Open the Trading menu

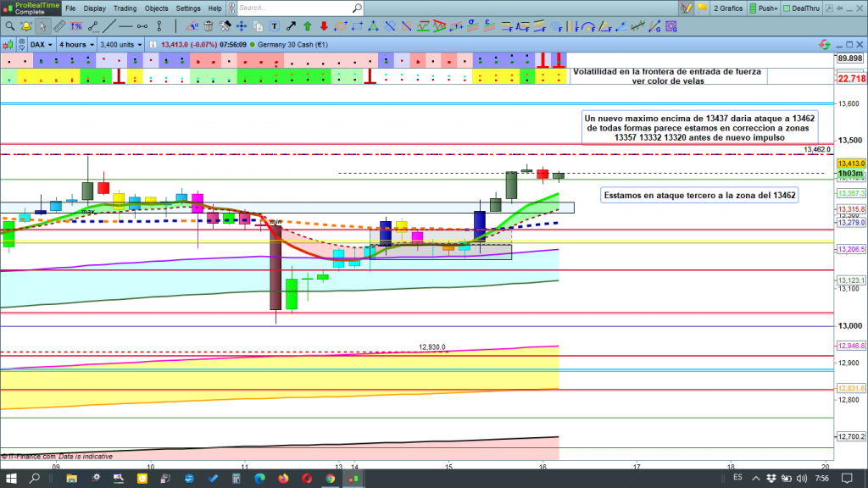(x=123, y=8)
